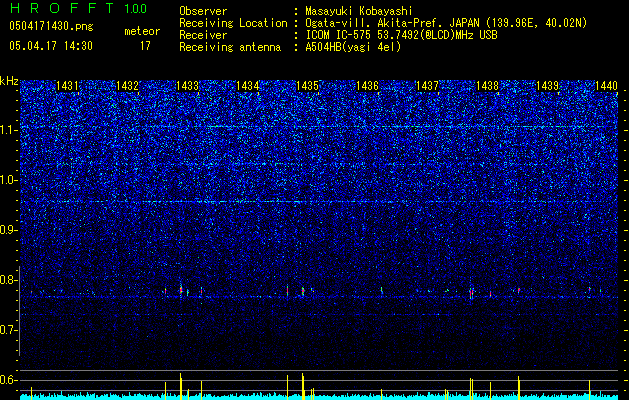This screenshot has height=400, width=629.
Task: Click the cyan noise level strip at bottom
Action: (x=319, y=397)
